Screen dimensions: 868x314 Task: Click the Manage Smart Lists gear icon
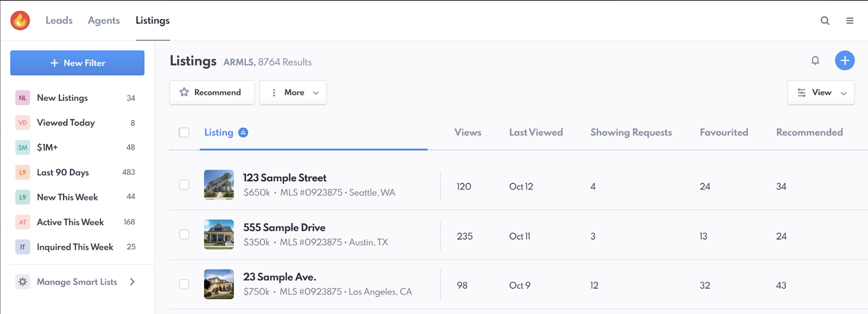(x=23, y=282)
